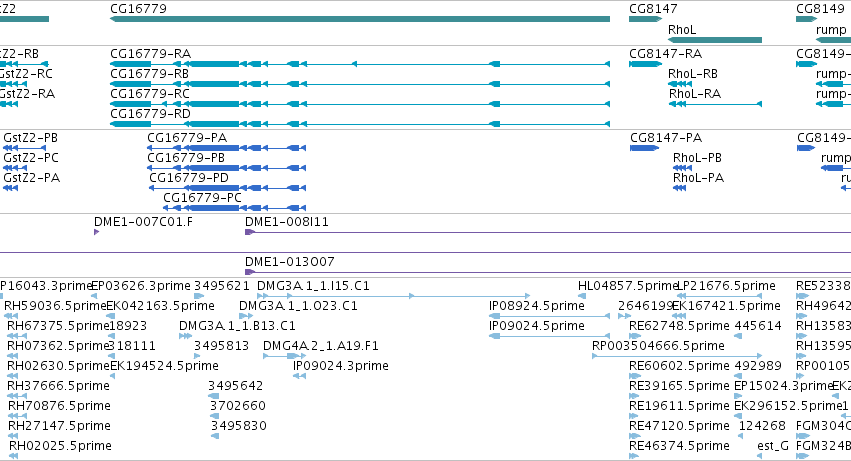Click the GstZ2-PC protein label
Screen dimensions: 851x461
(31, 158)
